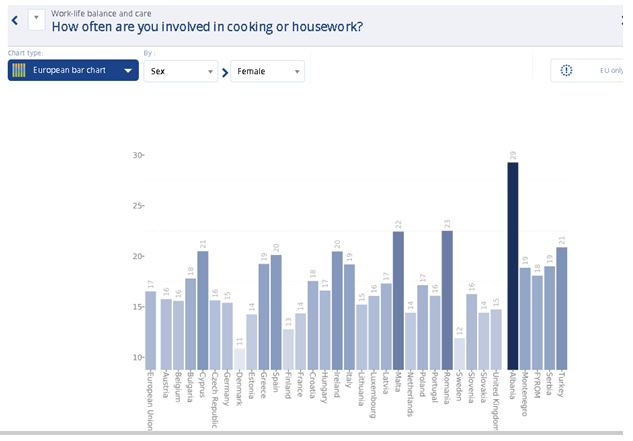The width and height of the screenshot is (633, 441).
Task: Click the cooking or housework question title
Action: pyautogui.click(x=206, y=27)
